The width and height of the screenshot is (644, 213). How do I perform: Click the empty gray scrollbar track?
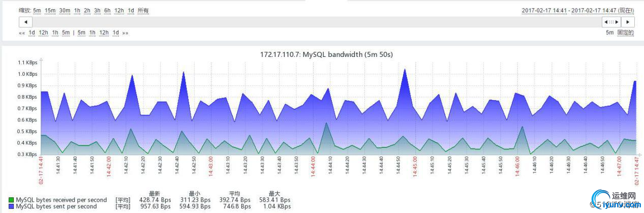click(317, 22)
